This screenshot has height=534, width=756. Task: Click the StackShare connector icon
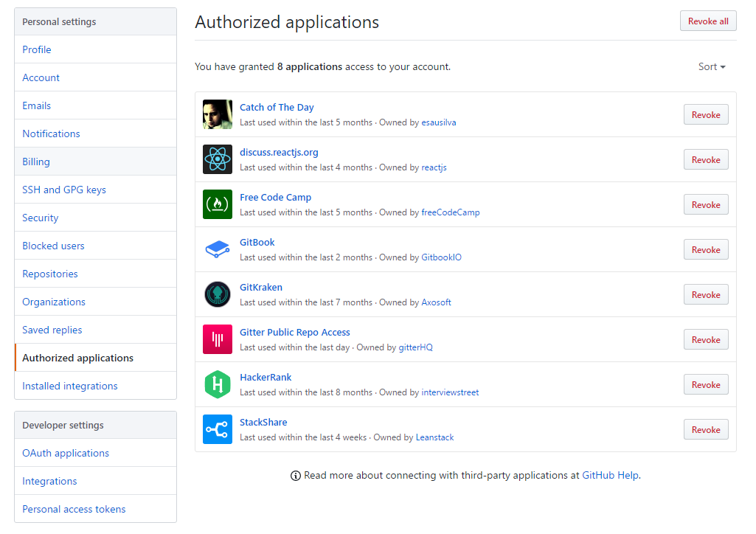click(x=217, y=429)
